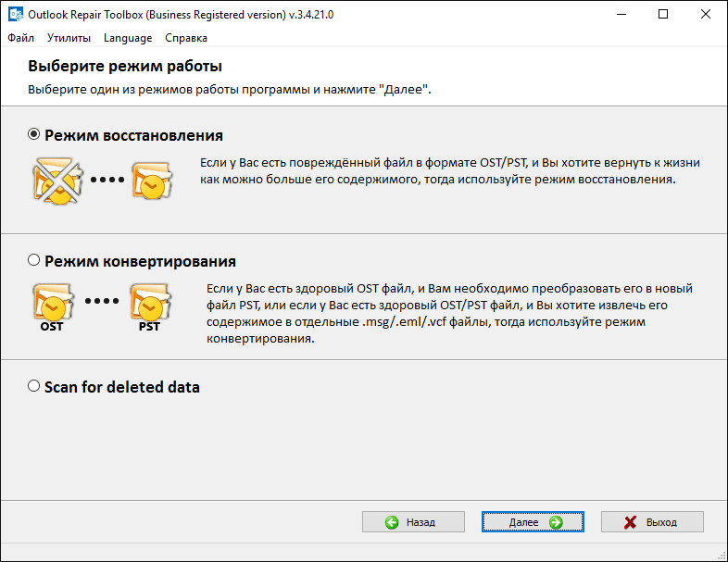Click the PST file icon
Screen dimensions: 728x562
149,304
